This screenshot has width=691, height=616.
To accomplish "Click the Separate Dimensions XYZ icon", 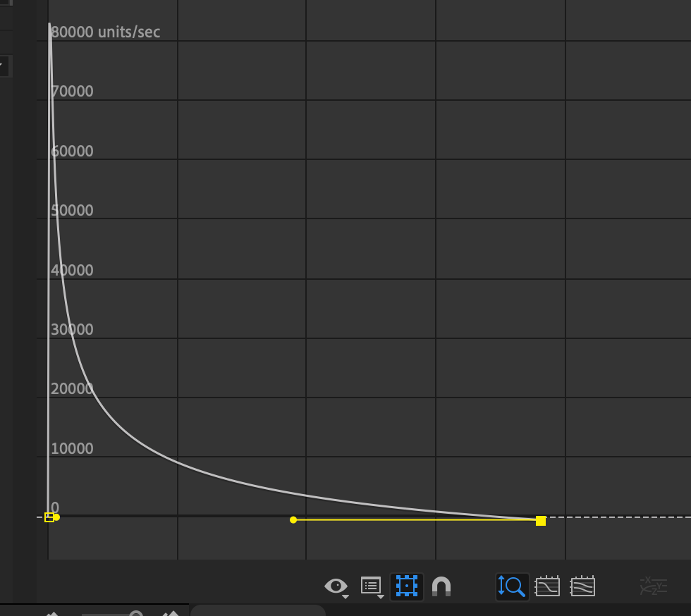I will [x=653, y=586].
